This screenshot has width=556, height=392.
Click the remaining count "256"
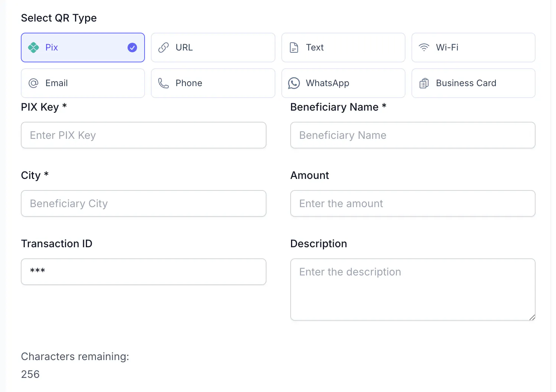(30, 374)
